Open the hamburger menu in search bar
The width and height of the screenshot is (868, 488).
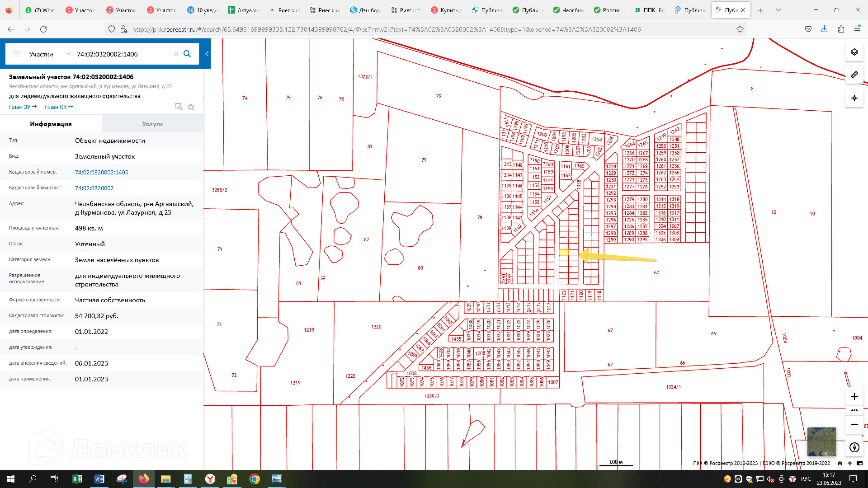point(16,54)
